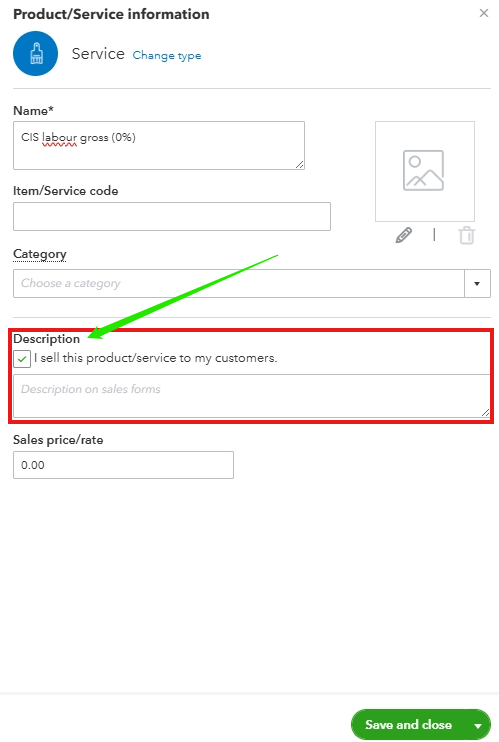The width and height of the screenshot is (499, 742).
Task: Click the 'I sell this product/service' label text
Action: [x=155, y=358]
